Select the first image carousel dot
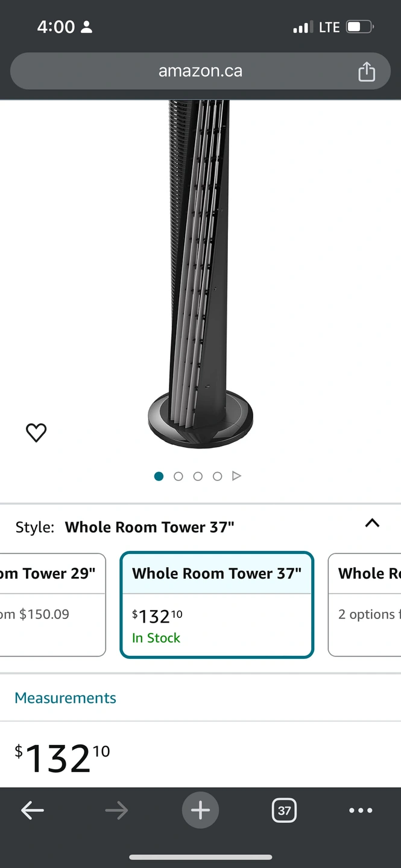Viewport: 401px width, 868px height. [159, 476]
